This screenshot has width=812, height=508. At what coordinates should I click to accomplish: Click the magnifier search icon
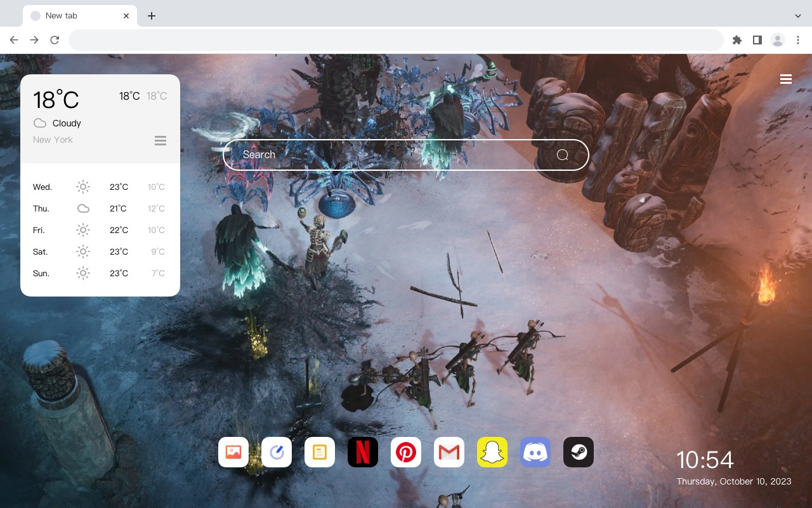point(563,155)
